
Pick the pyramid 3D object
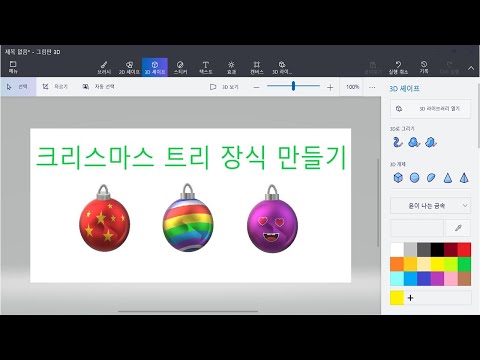click(464, 178)
